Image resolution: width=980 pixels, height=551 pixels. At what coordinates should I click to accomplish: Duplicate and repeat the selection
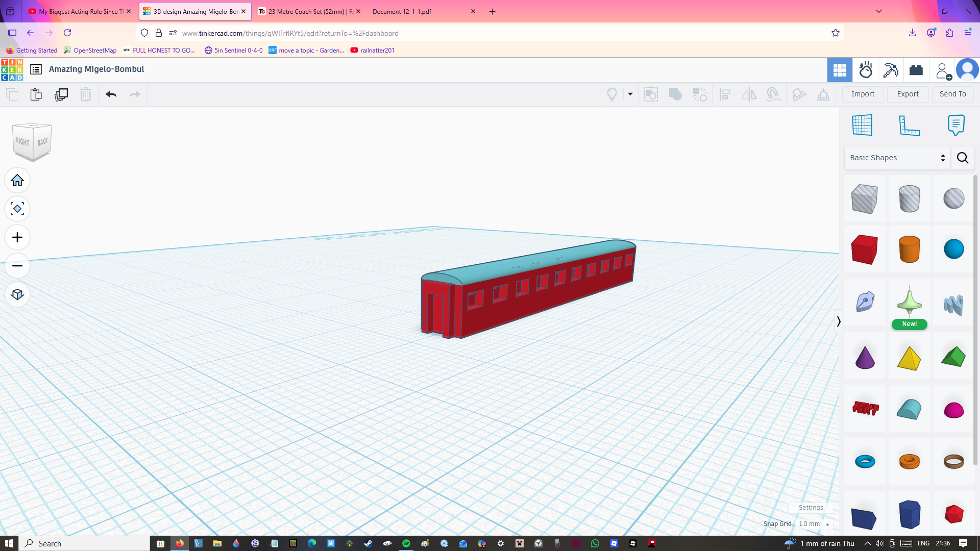(x=61, y=94)
